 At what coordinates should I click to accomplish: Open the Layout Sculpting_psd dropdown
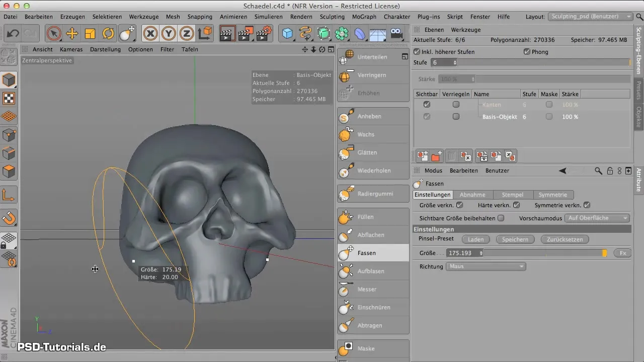[x=590, y=17]
